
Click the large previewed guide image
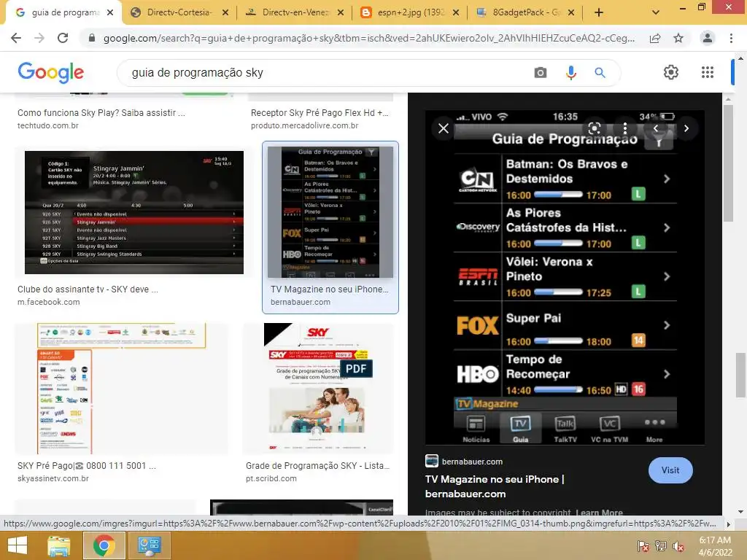(x=565, y=278)
